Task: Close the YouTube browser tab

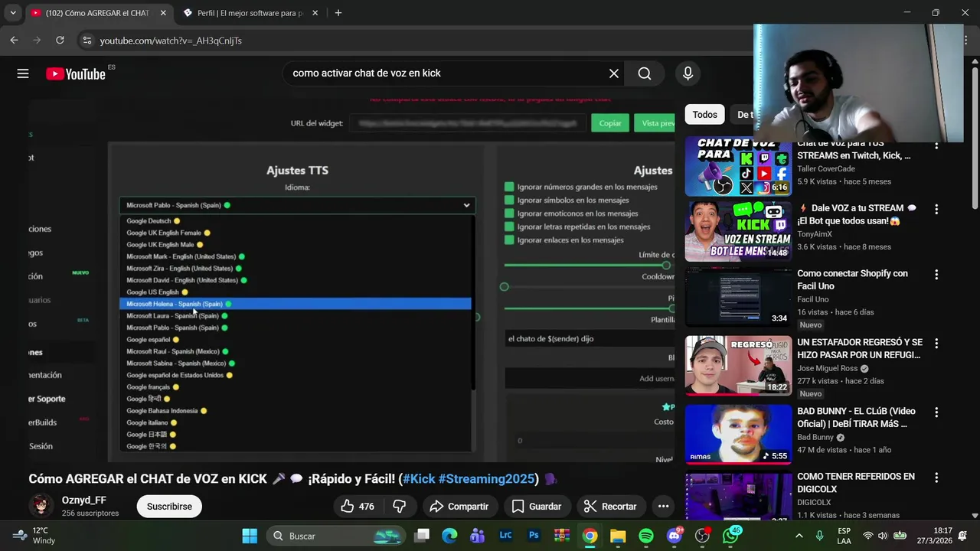Action: tap(163, 13)
